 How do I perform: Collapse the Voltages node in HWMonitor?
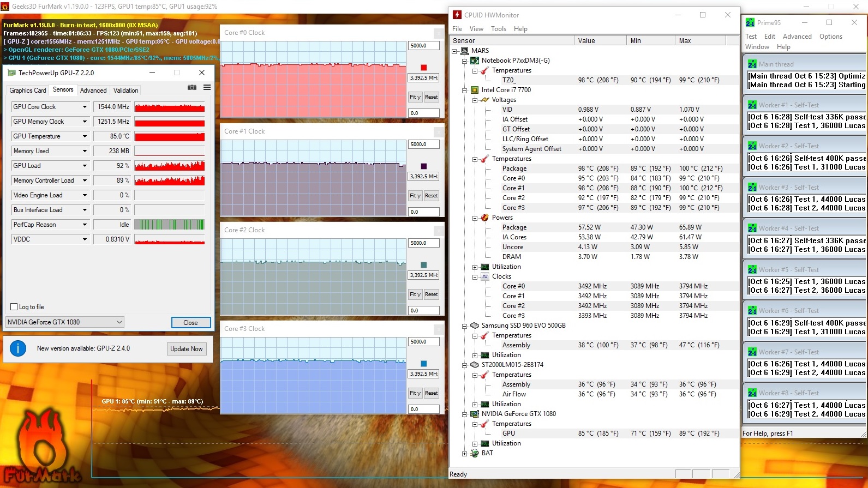coord(475,100)
